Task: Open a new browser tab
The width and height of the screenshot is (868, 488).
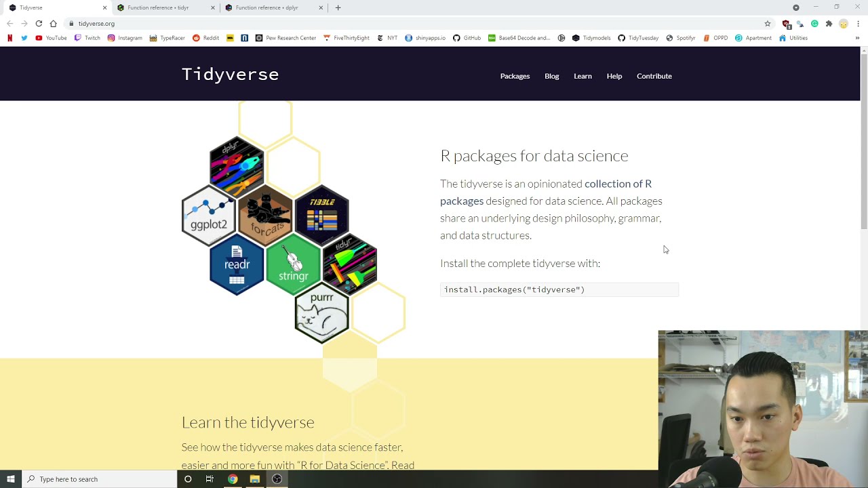Action: 338,7
